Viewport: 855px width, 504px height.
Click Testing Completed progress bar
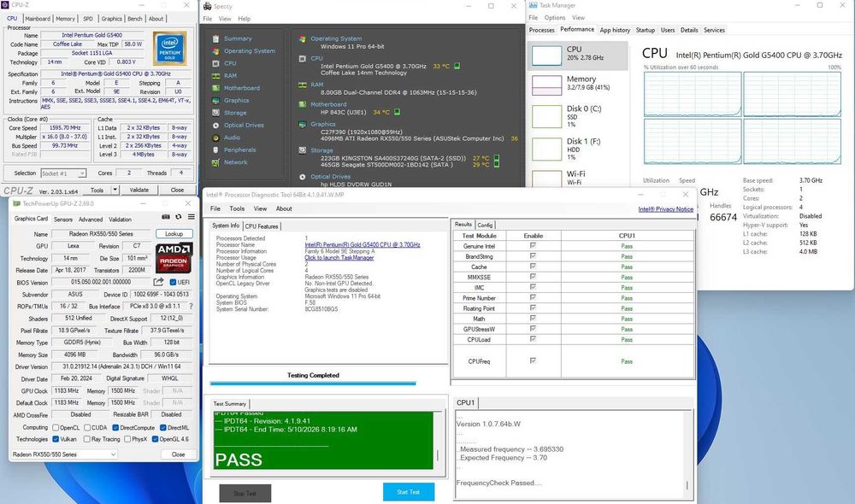313,384
